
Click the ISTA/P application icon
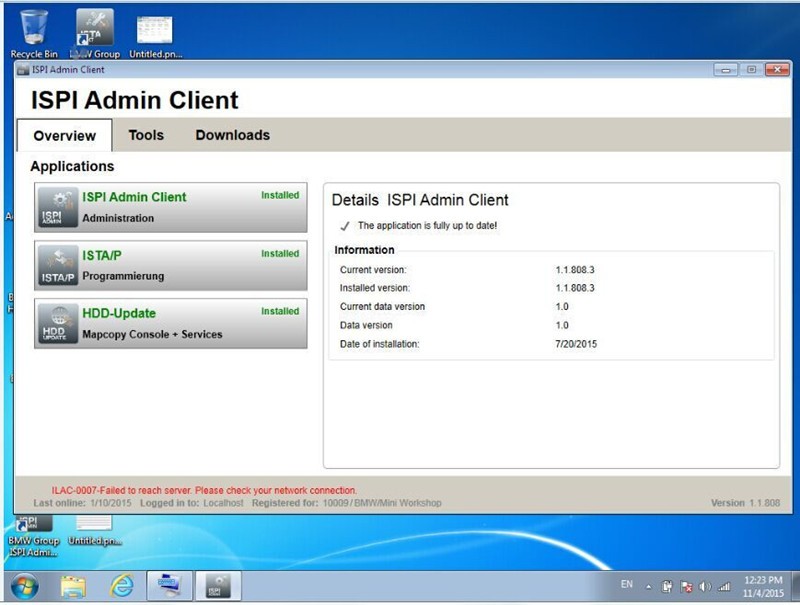pyautogui.click(x=58, y=266)
